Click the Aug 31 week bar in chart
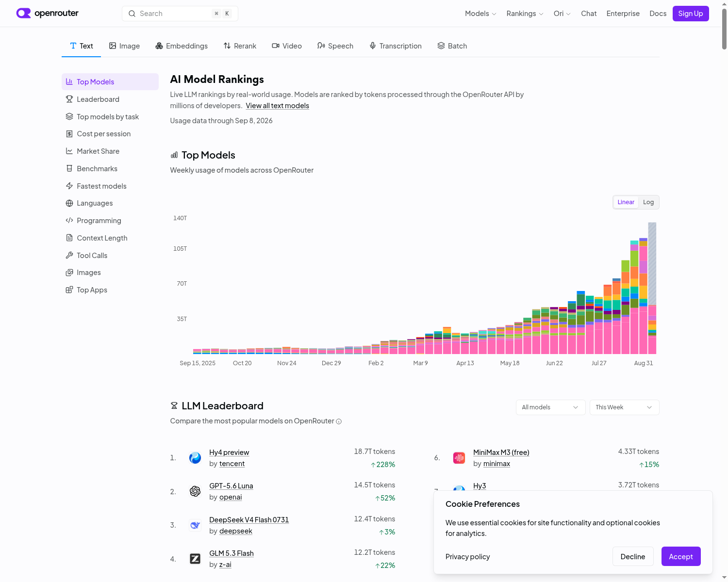The width and height of the screenshot is (728, 582). [644, 296]
